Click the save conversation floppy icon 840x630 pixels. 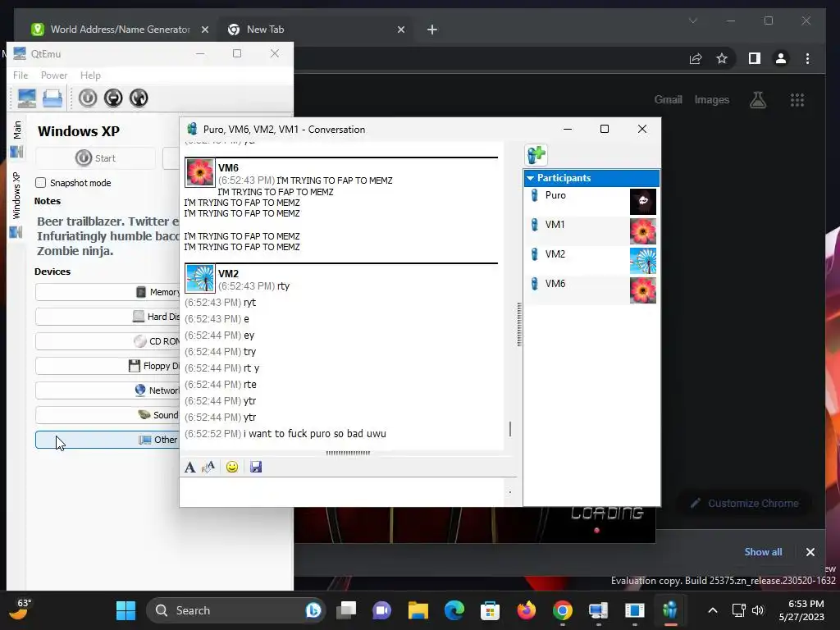point(256,467)
